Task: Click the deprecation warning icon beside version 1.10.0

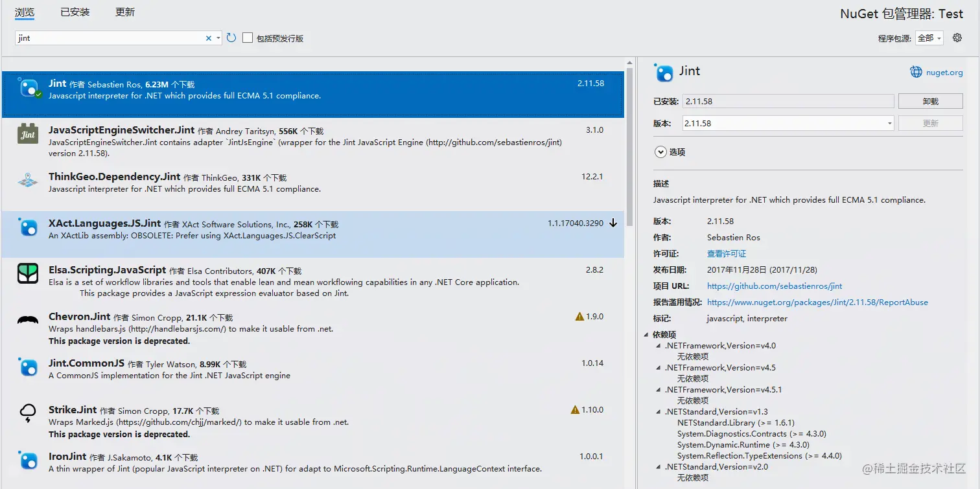Action: click(575, 410)
